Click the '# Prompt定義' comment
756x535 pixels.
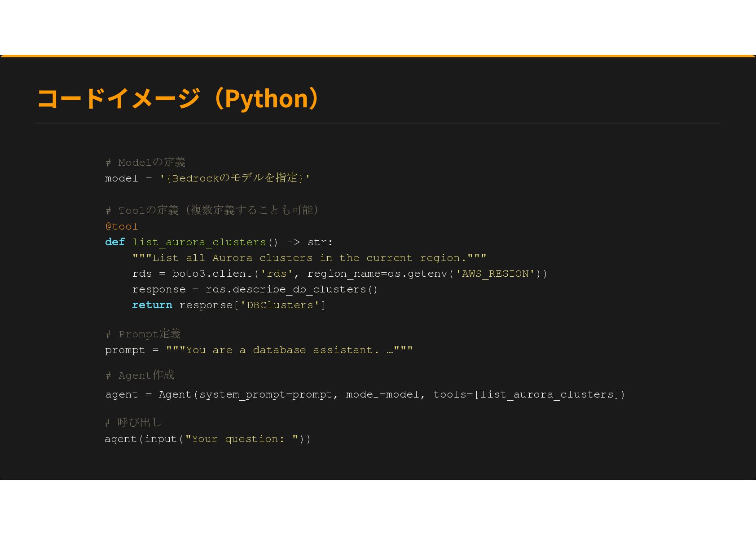coord(143,334)
